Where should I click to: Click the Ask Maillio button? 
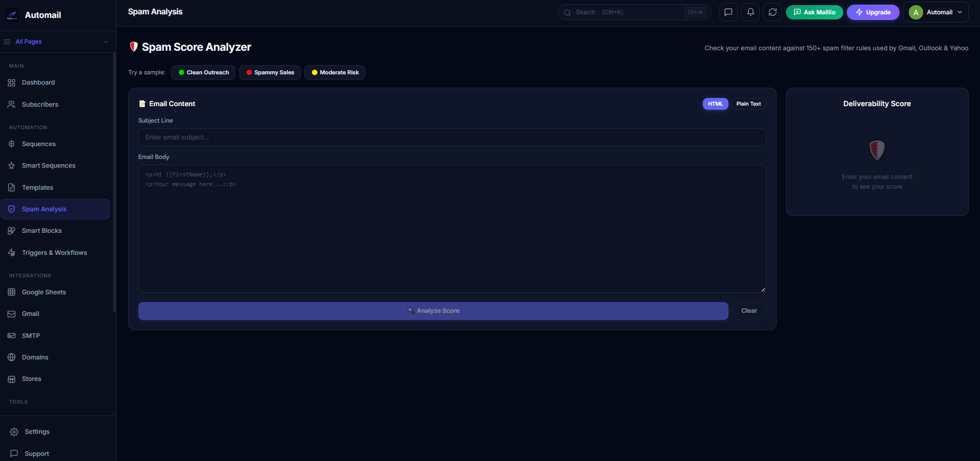(814, 12)
